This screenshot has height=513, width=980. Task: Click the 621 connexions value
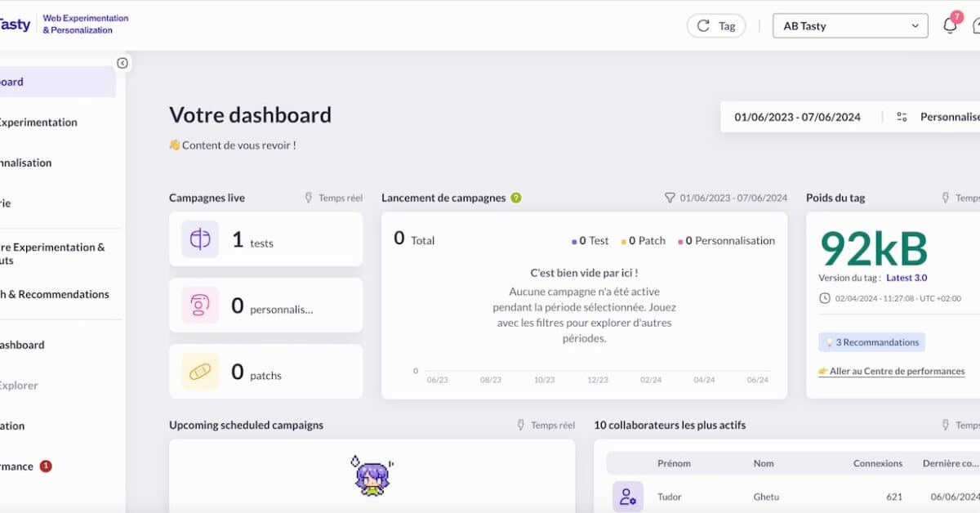tap(894, 497)
